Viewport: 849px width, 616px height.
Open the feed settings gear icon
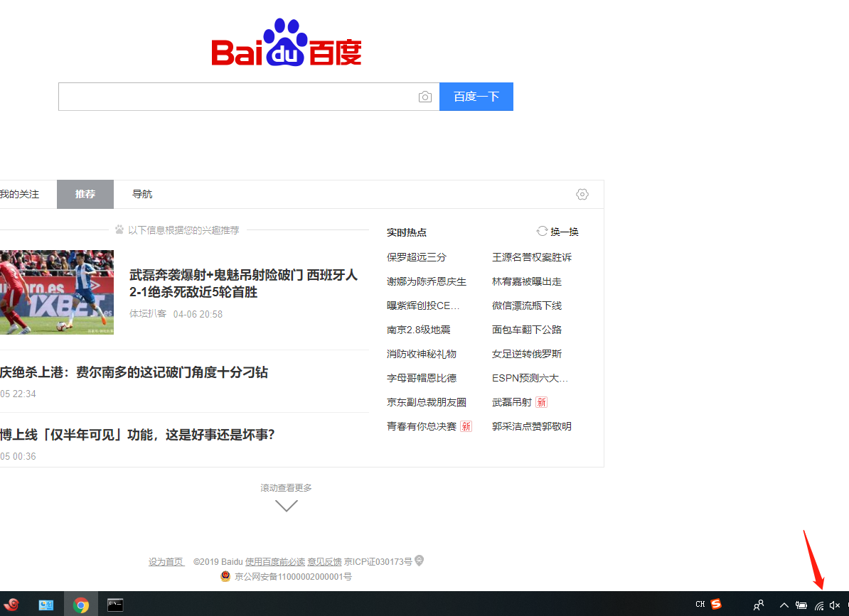[582, 194]
